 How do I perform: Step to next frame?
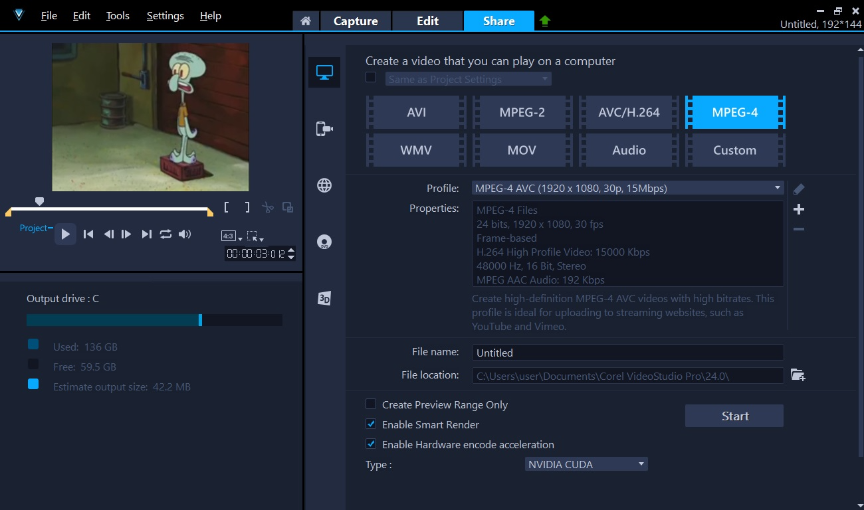pyautogui.click(x=126, y=234)
